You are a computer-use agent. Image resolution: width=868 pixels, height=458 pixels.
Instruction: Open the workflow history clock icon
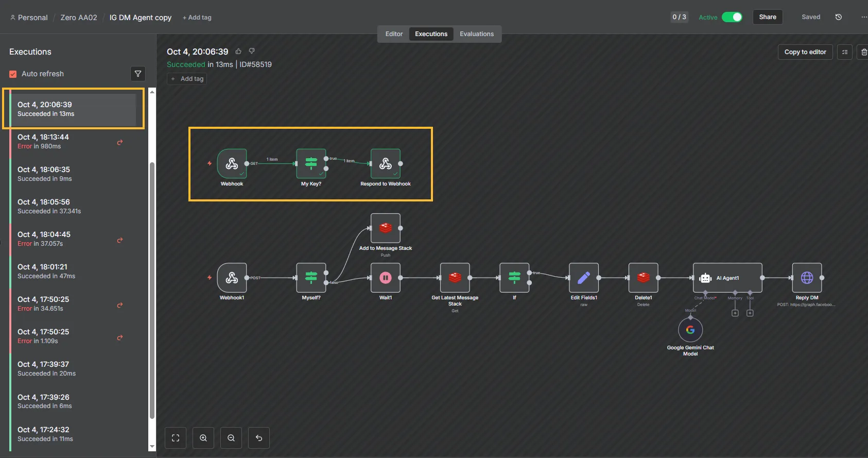(838, 17)
